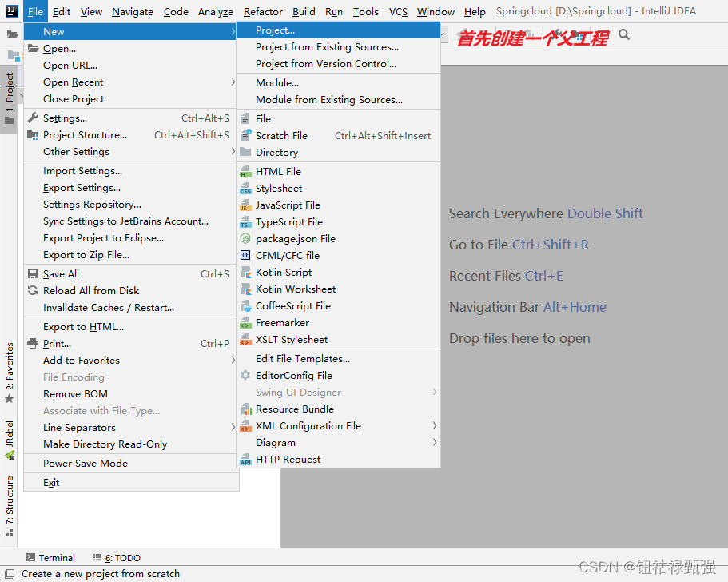This screenshot has width=728, height=582.
Task: Select Edit File Templates...
Action: point(339,359)
